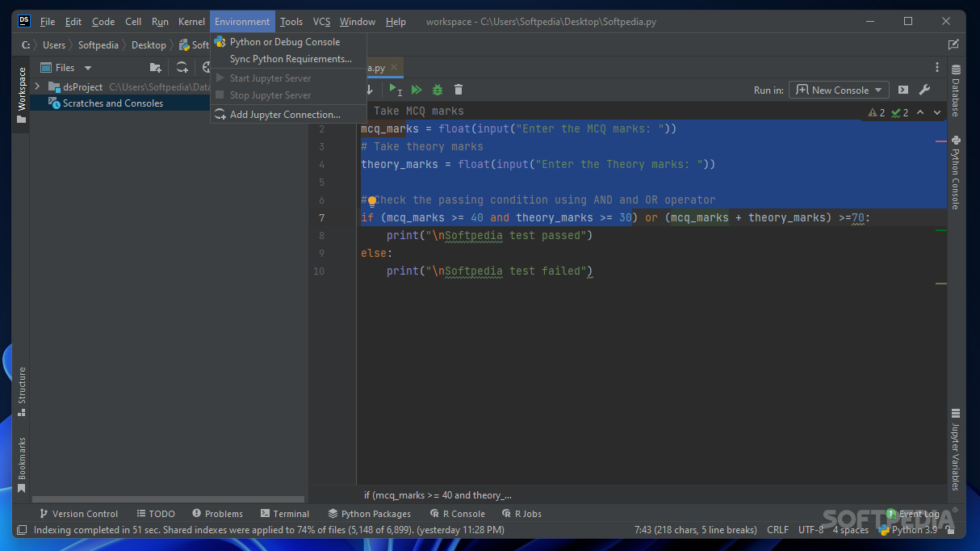
Task: Open the Version Control tool window
Action: coord(77,514)
